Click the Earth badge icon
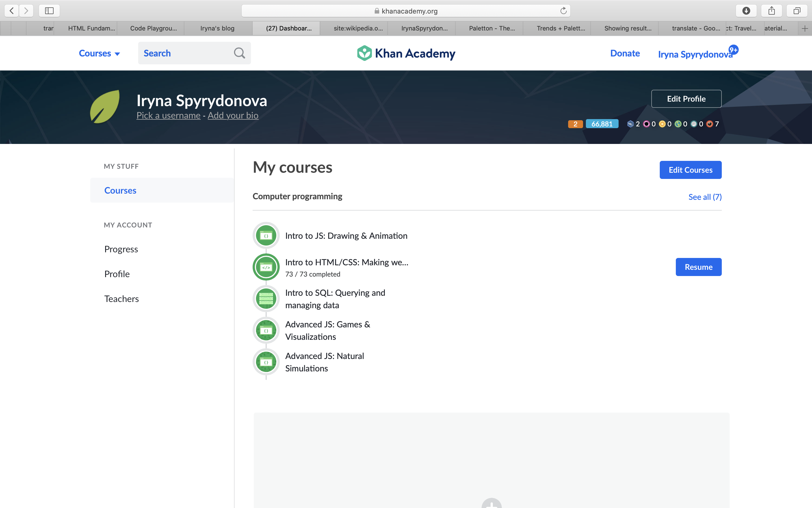The height and width of the screenshot is (508, 812). click(x=678, y=124)
